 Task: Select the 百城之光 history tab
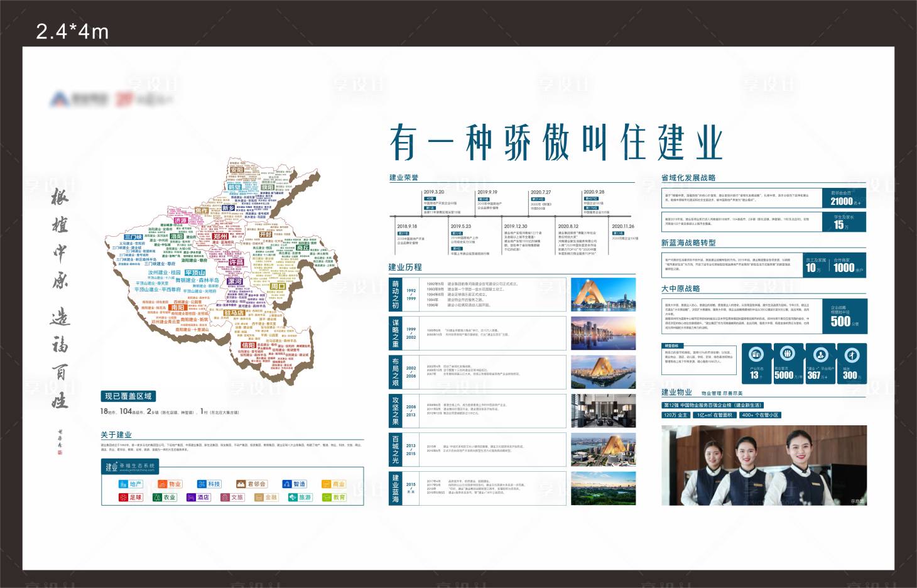395,450
